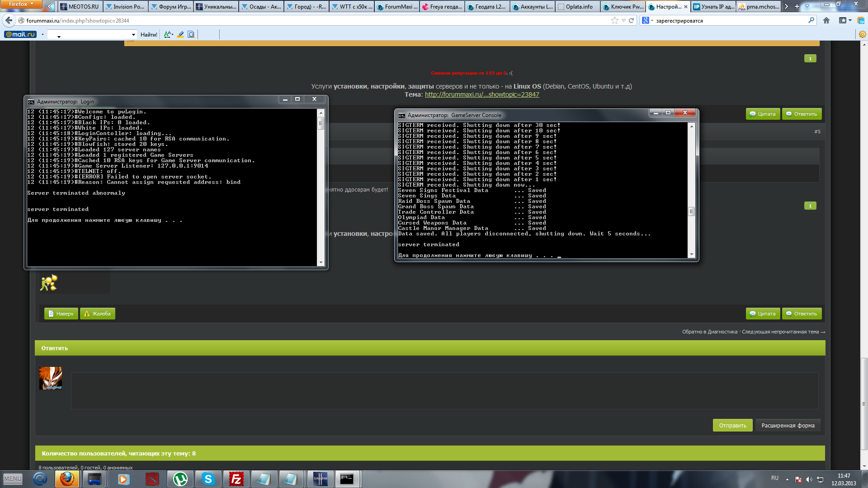Expand the mail.ru search field dropdown arrow
Image resolution: width=868 pixels, height=488 pixels.
tap(133, 34)
